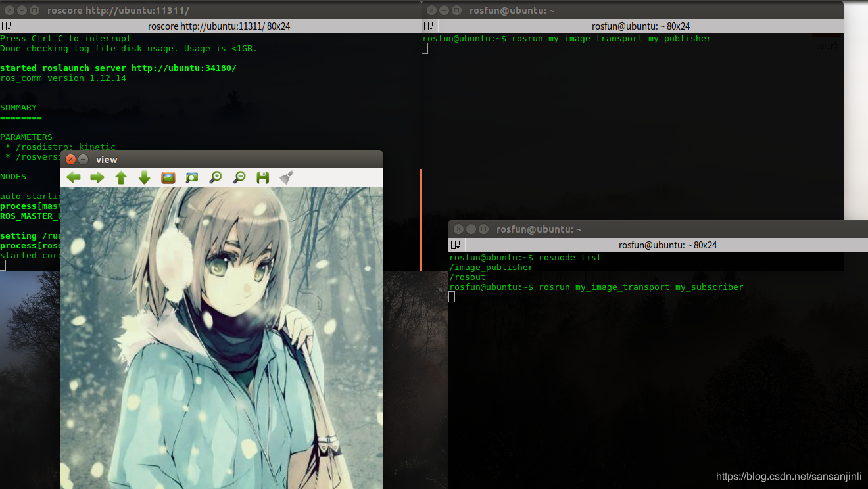The height and width of the screenshot is (489, 868).
Task: Click the roscore 80x24 terminal title strip
Action: 218,26
